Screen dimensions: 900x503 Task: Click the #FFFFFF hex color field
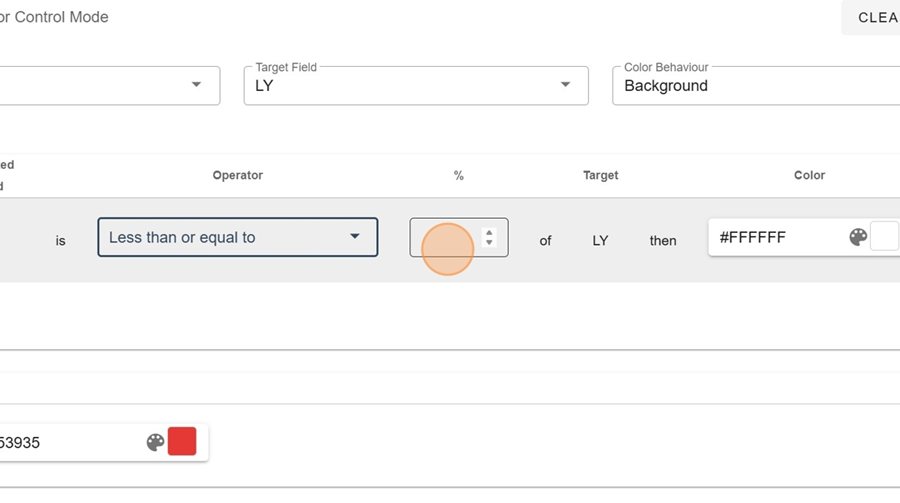775,238
